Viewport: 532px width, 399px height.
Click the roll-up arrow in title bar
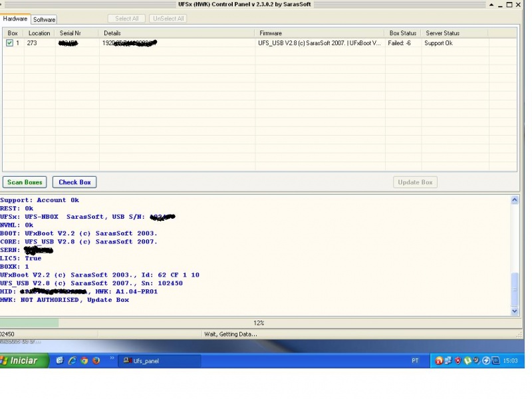[491, 5]
